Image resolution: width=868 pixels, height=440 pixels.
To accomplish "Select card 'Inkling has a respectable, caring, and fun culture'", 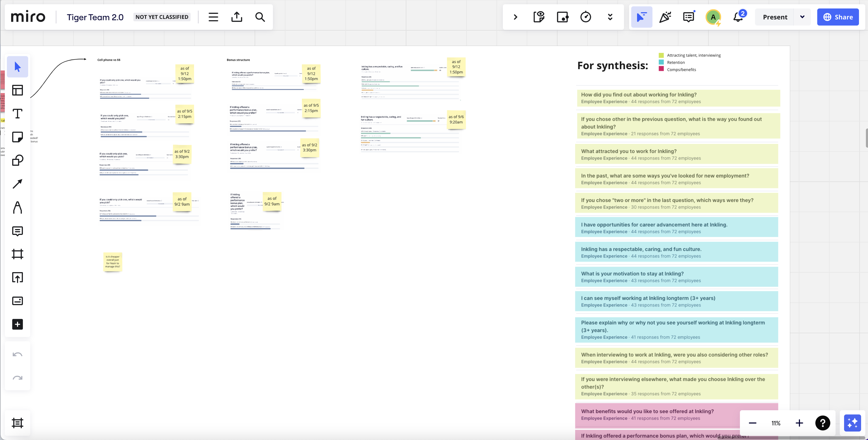I will [x=676, y=252].
